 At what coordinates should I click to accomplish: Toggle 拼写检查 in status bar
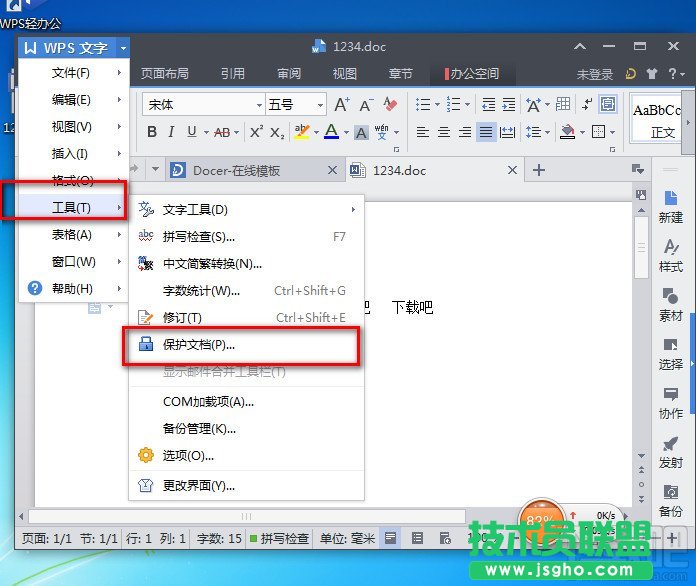point(279,538)
